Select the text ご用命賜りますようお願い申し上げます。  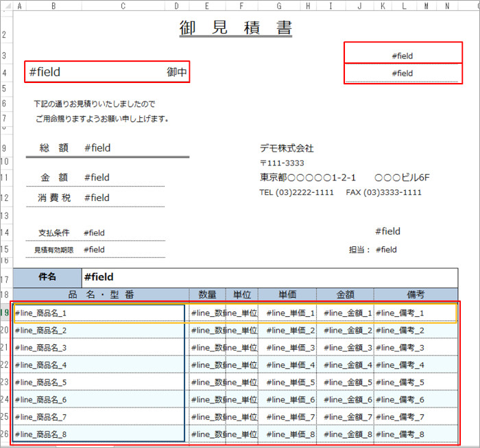pos(102,119)
